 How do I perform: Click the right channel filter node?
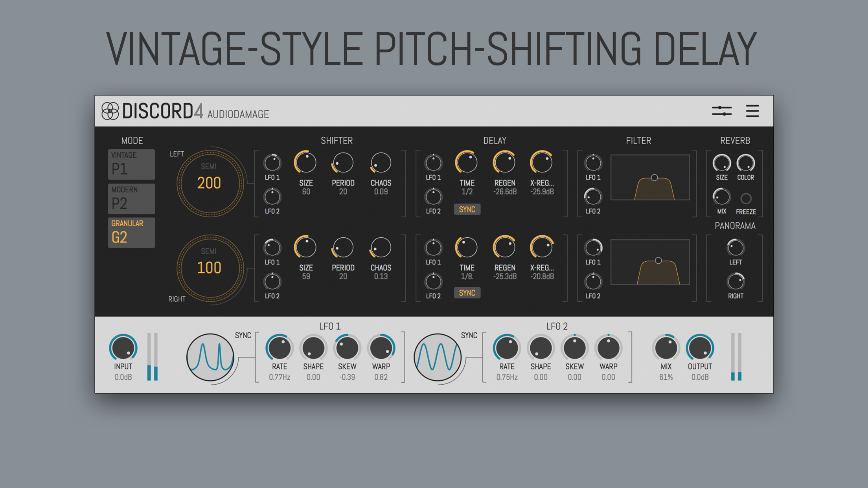click(x=658, y=261)
